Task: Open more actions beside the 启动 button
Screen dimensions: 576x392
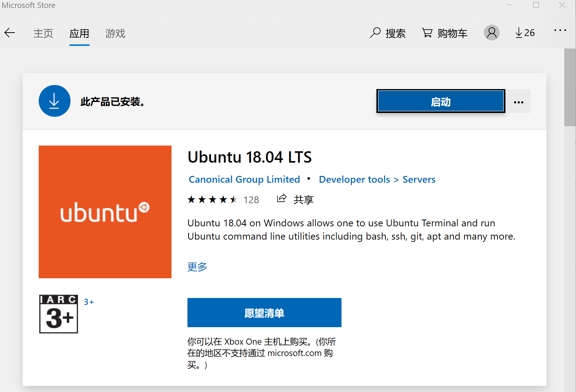Action: click(x=518, y=101)
